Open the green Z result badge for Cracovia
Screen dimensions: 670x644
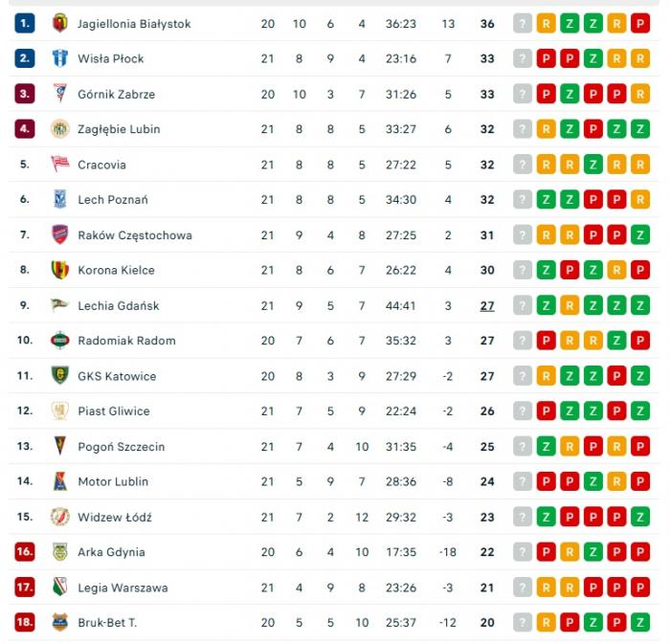click(x=593, y=165)
